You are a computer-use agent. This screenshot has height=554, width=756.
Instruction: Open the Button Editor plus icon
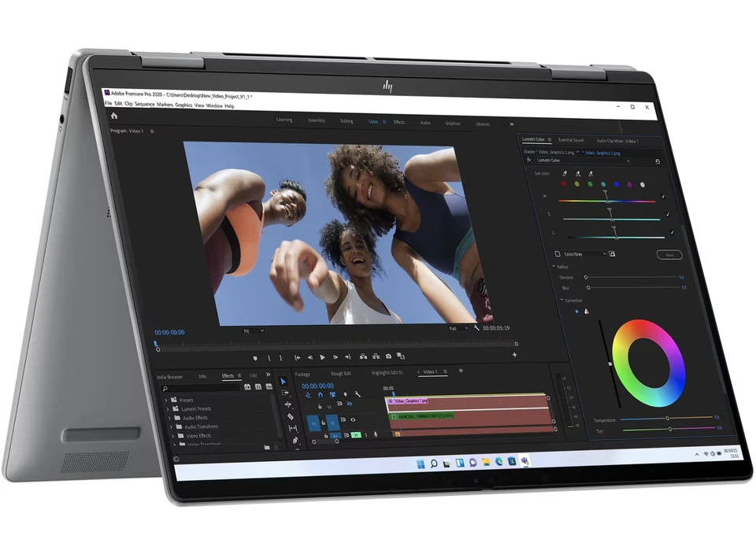pyautogui.click(x=514, y=355)
